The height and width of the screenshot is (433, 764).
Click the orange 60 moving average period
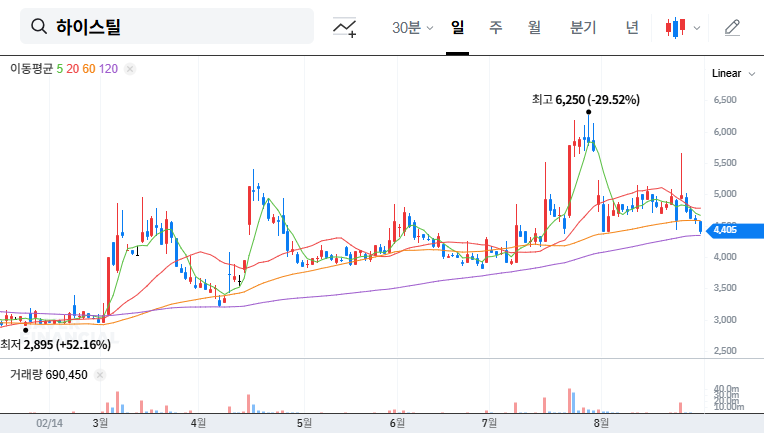click(x=89, y=69)
